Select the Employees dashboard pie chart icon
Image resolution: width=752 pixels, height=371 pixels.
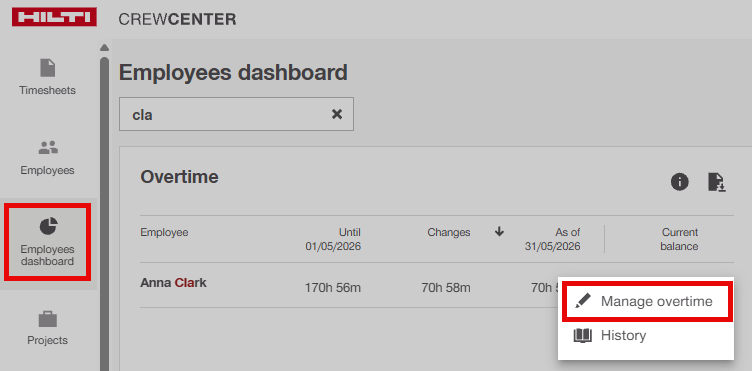coord(48,226)
